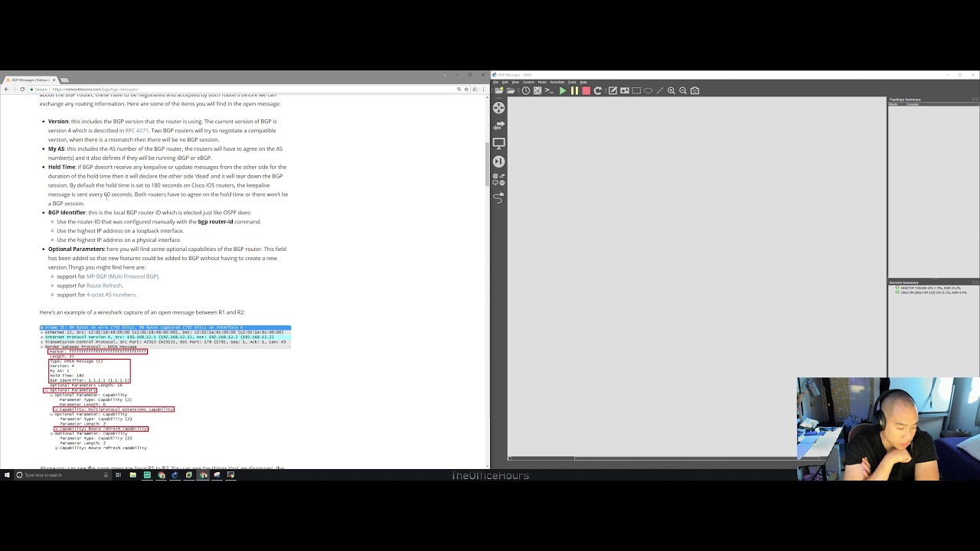Click the browser Back arrow
Screen dimensions: 980x551
click(6, 89)
